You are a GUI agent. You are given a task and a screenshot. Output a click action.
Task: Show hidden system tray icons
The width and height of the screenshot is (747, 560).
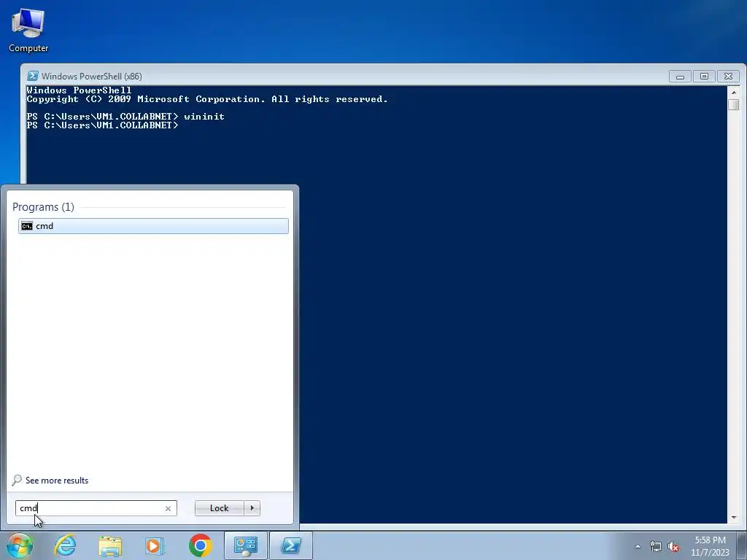[x=638, y=546]
